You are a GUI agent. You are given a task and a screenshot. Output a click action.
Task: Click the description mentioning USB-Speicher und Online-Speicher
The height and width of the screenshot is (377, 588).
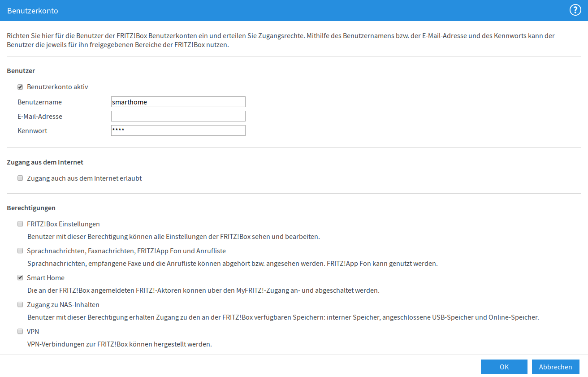coord(283,317)
